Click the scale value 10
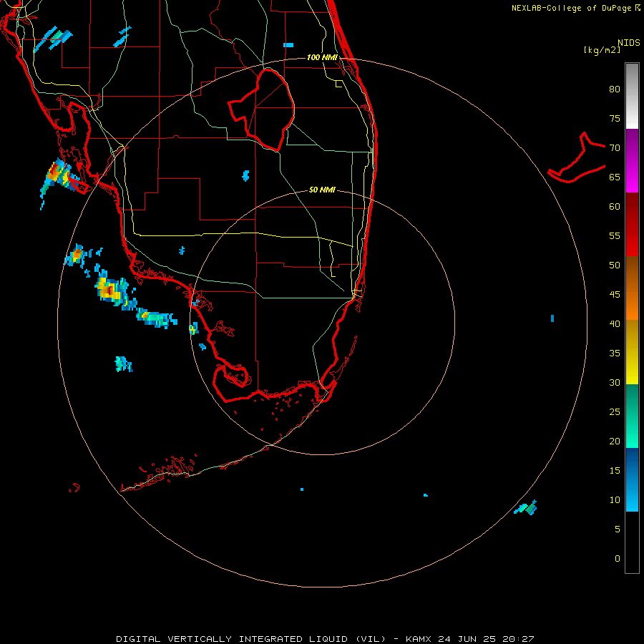 [615, 500]
